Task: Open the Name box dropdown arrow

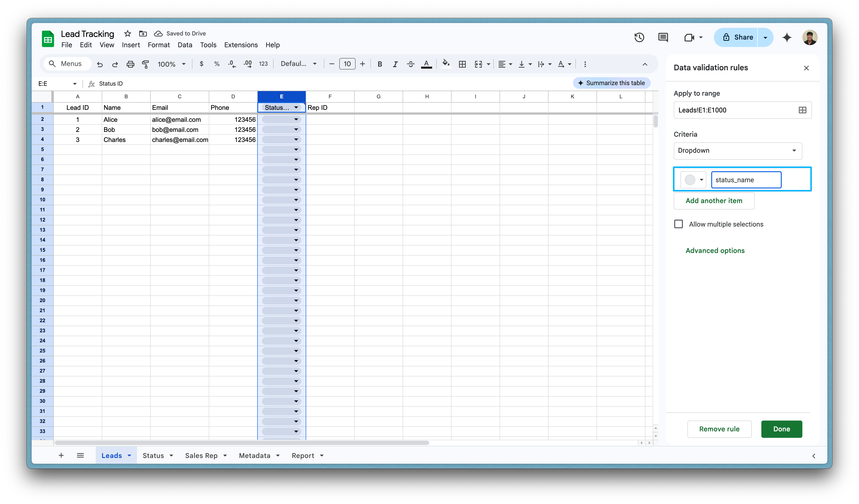Action: coord(75,84)
